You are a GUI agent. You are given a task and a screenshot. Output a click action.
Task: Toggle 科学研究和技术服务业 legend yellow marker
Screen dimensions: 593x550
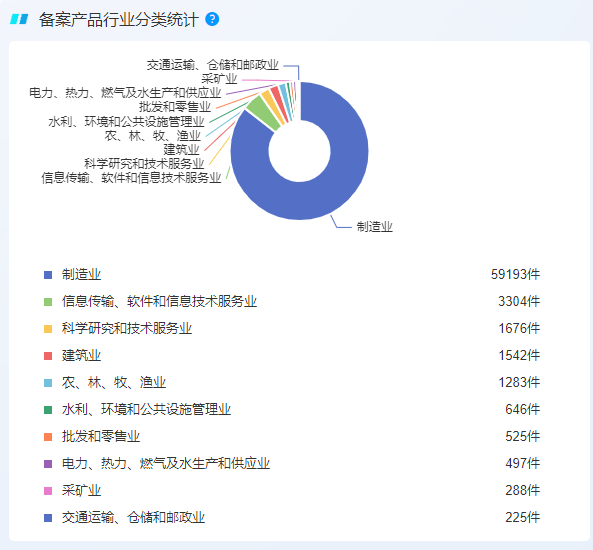pos(48,329)
